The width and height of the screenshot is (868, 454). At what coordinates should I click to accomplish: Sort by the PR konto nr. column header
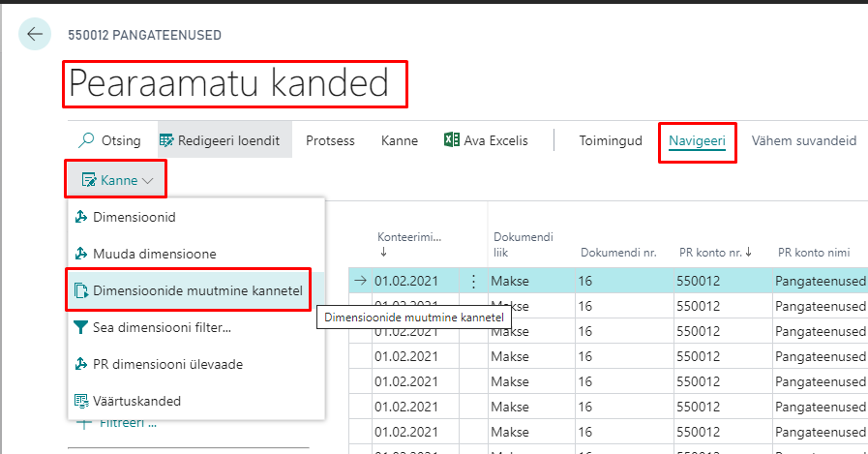[x=714, y=253]
